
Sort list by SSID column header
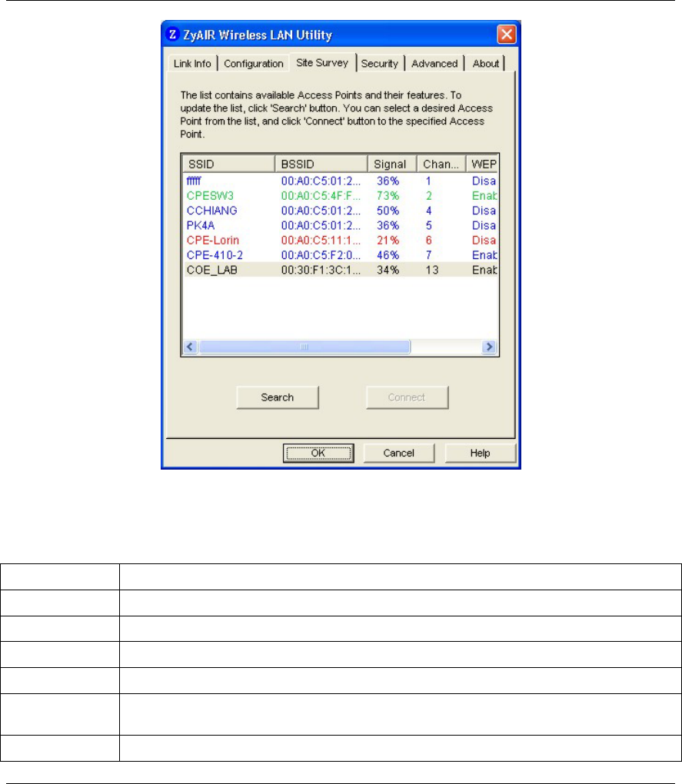[x=229, y=164]
